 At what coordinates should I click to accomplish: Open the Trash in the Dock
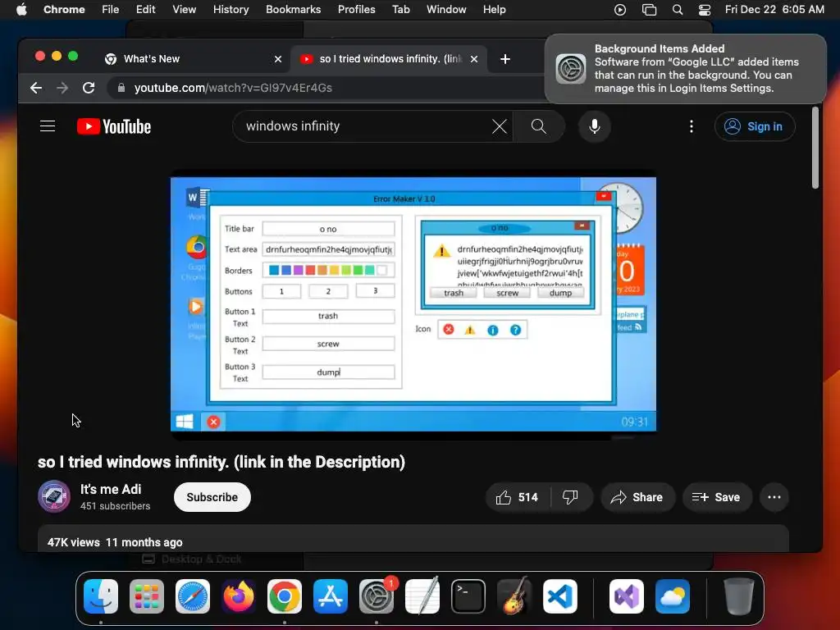[739, 596]
